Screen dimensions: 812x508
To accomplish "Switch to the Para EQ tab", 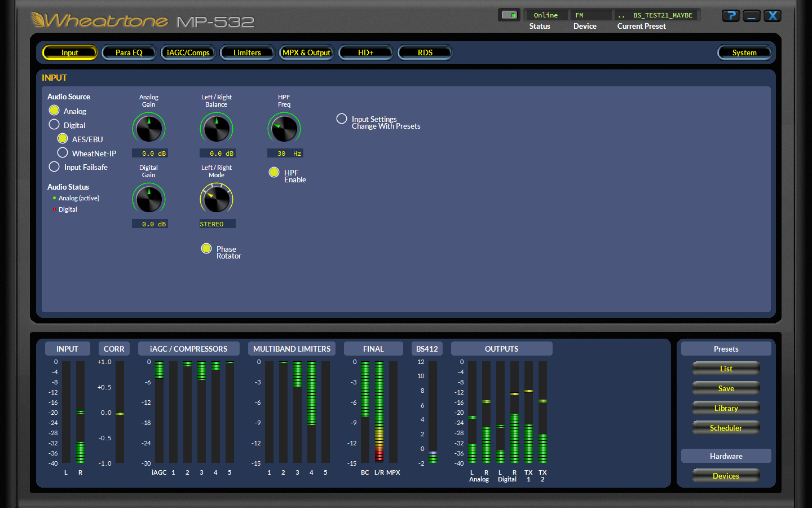I will point(129,52).
